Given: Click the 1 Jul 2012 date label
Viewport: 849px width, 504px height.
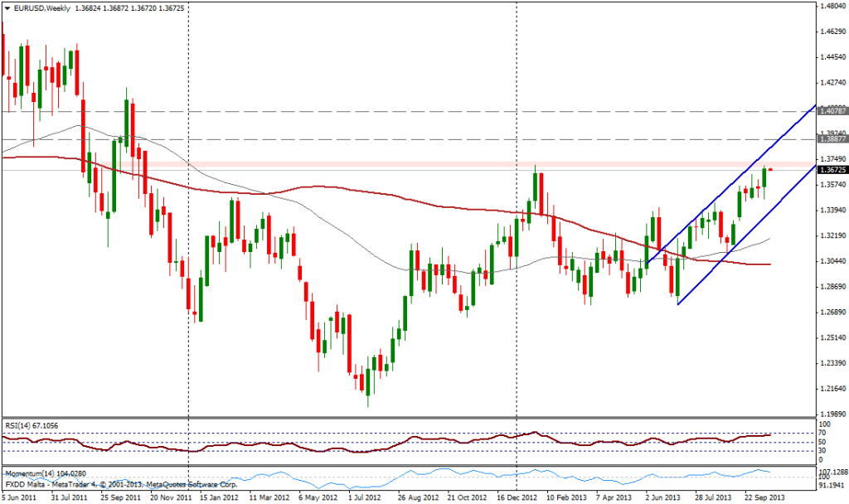Looking at the screenshot, I should (x=364, y=498).
